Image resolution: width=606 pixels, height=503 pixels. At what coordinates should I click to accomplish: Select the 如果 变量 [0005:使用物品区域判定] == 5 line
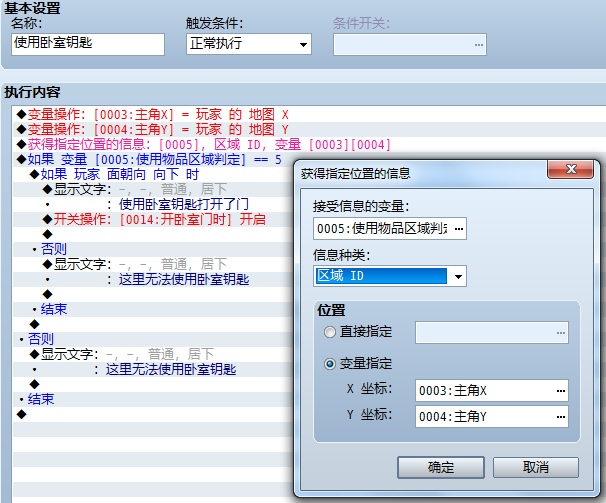tap(151, 160)
